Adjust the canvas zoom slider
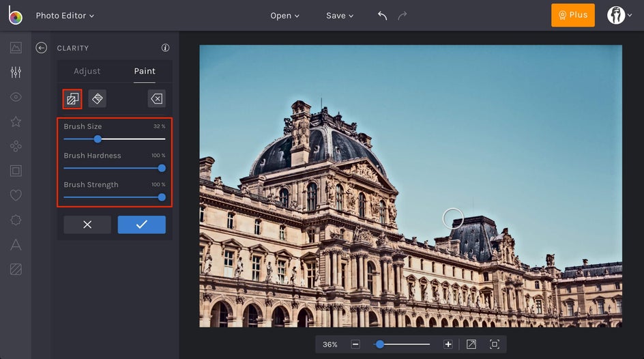This screenshot has width=644, height=359. click(402, 344)
